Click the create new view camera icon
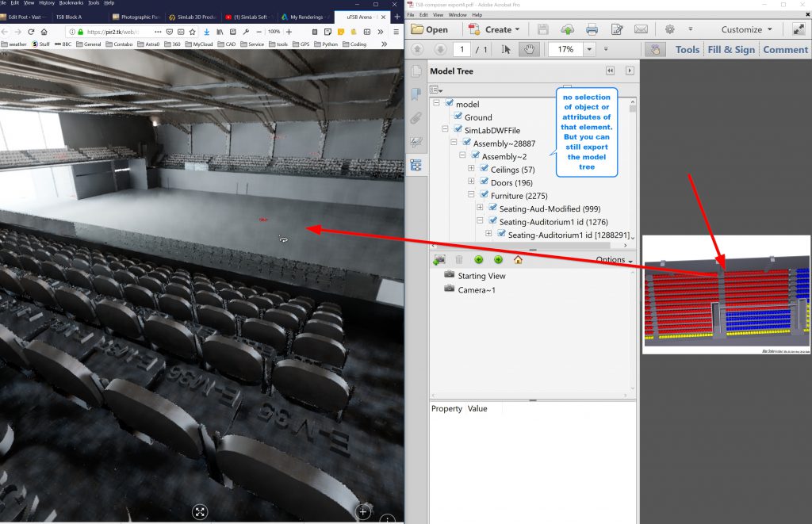Image resolution: width=812 pixels, height=524 pixels. tap(439, 260)
